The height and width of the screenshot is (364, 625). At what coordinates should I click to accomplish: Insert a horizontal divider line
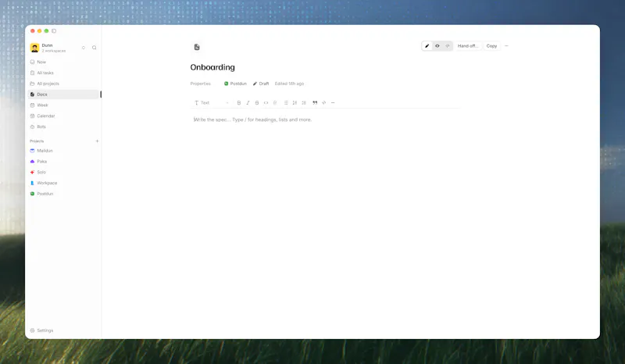click(x=333, y=103)
